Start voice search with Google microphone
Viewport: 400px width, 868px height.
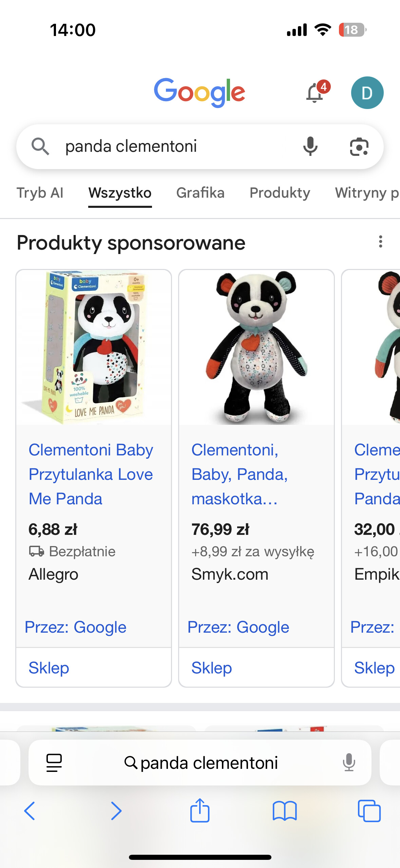pyautogui.click(x=310, y=147)
